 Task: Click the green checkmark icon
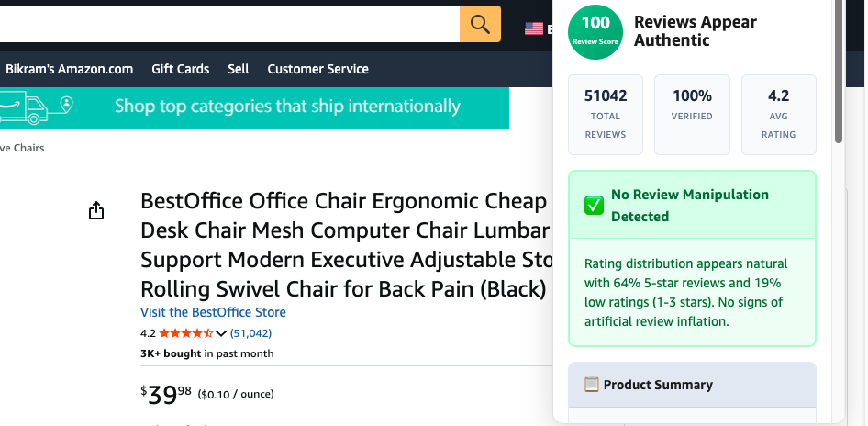click(594, 206)
